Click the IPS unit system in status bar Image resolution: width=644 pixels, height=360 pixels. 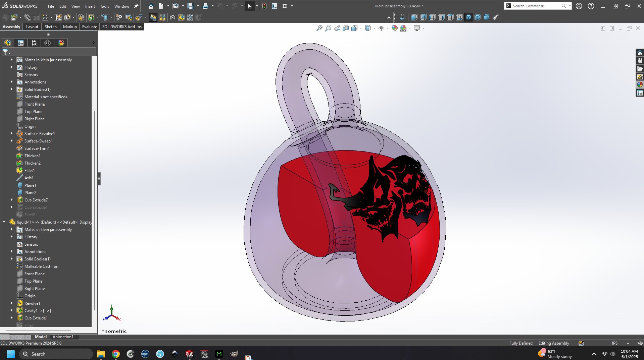614,343
